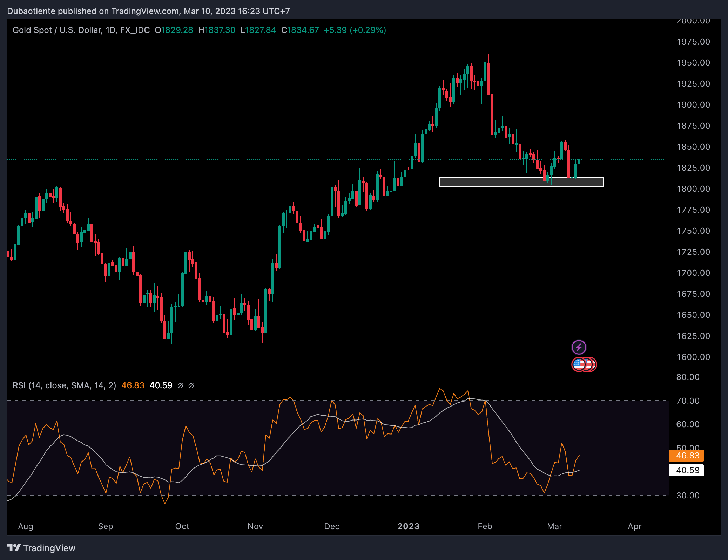Click the 1800.00 price scale label
The height and width of the screenshot is (560, 728).
(693, 189)
